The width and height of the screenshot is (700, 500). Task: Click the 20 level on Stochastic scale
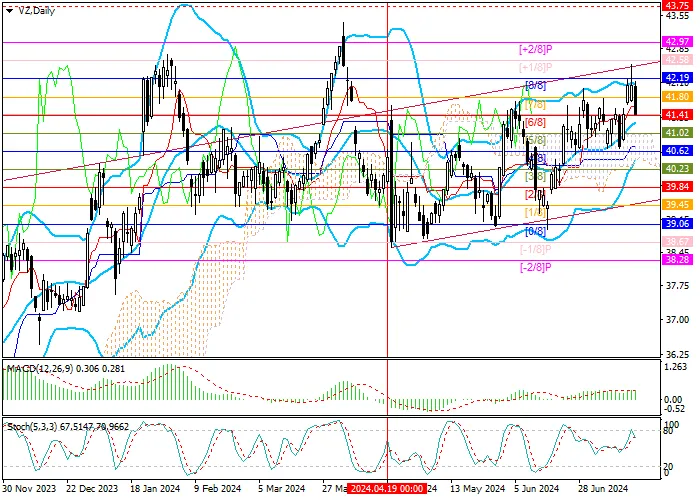[x=669, y=467]
